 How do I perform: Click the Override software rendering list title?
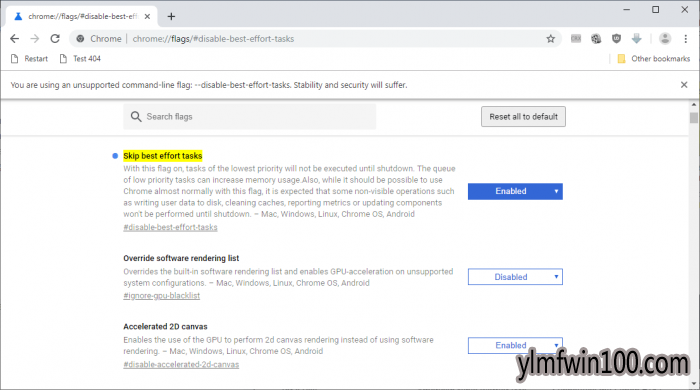click(x=181, y=258)
